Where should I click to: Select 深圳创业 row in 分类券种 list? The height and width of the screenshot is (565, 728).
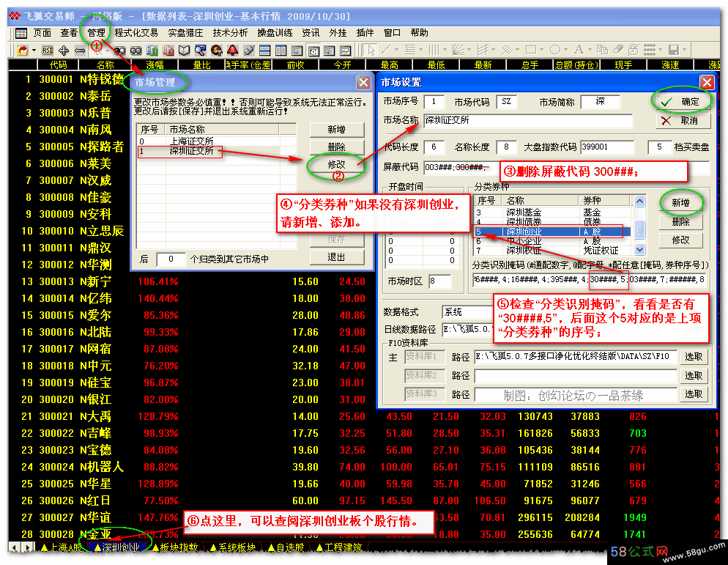pyautogui.click(x=551, y=232)
